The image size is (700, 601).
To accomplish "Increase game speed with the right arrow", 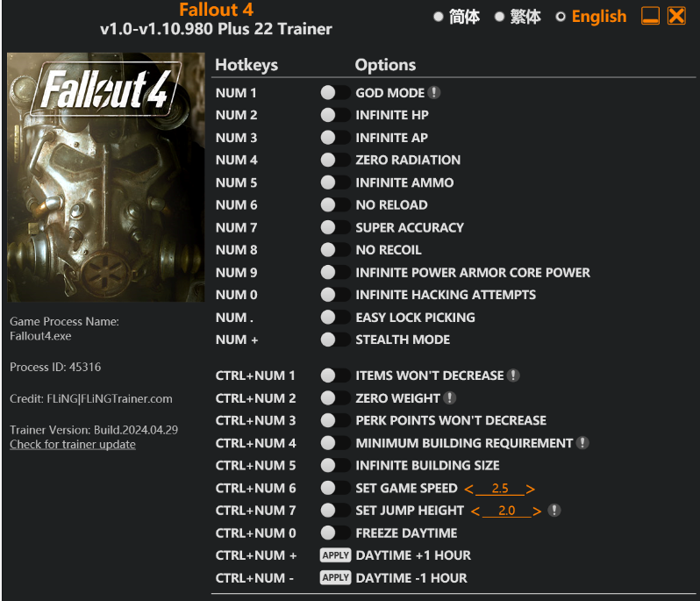I will [531, 490].
